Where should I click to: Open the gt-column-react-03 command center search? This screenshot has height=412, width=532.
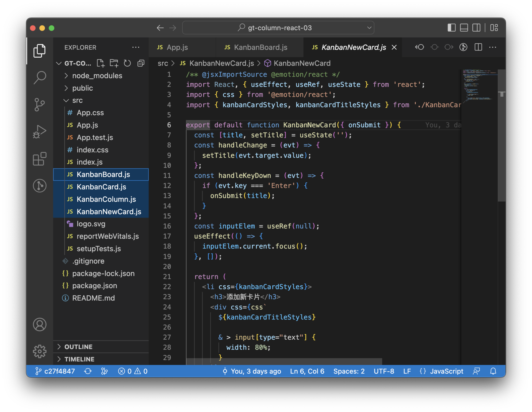pyautogui.click(x=278, y=28)
